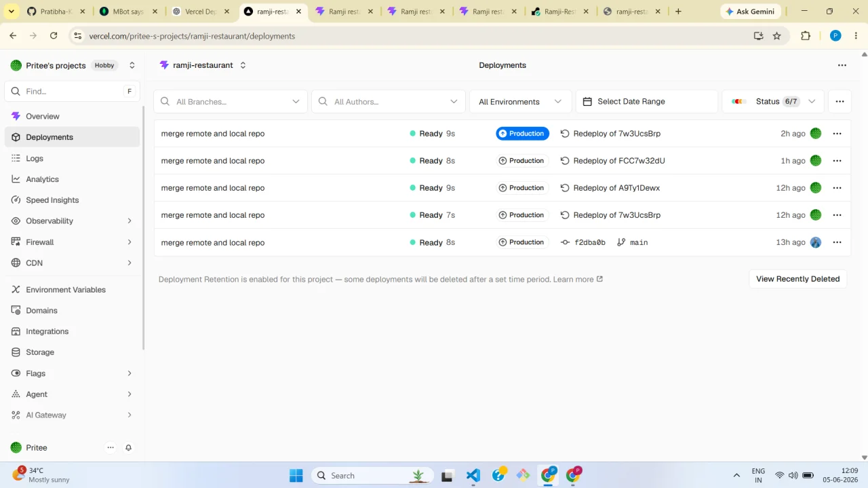Expand the Observability submenu chevron
868x488 pixels.
coord(130,221)
